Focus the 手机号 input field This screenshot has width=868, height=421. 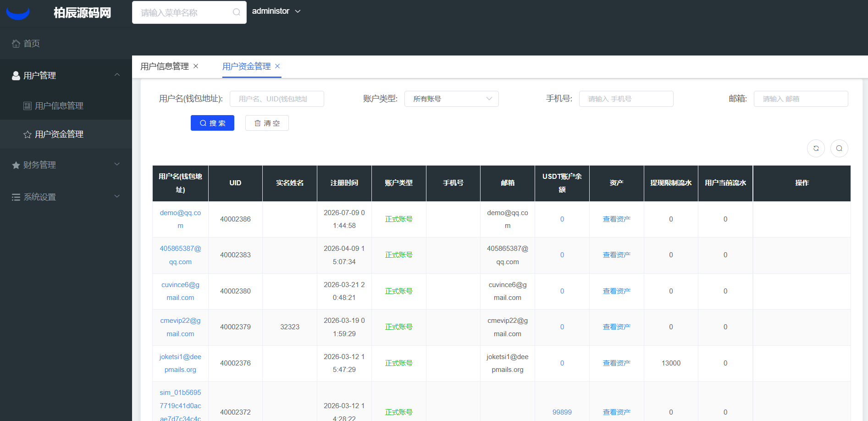coord(626,99)
